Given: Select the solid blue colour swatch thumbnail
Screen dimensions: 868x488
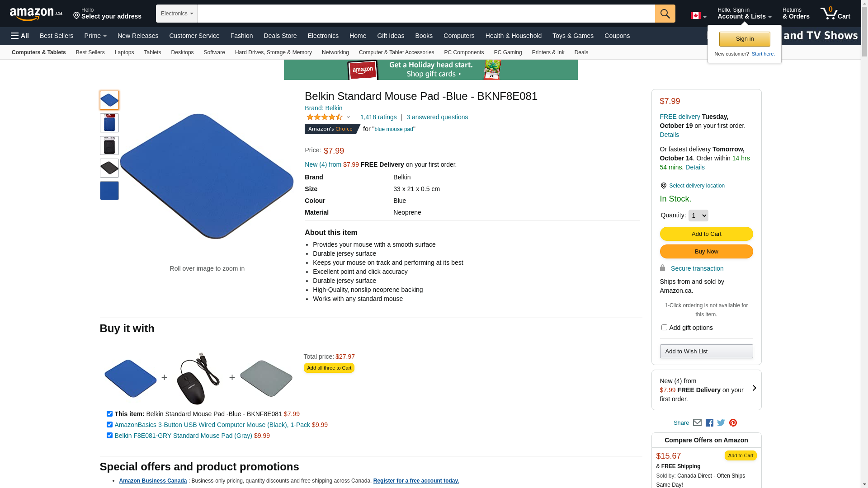Looking at the screenshot, I should pyautogui.click(x=109, y=191).
